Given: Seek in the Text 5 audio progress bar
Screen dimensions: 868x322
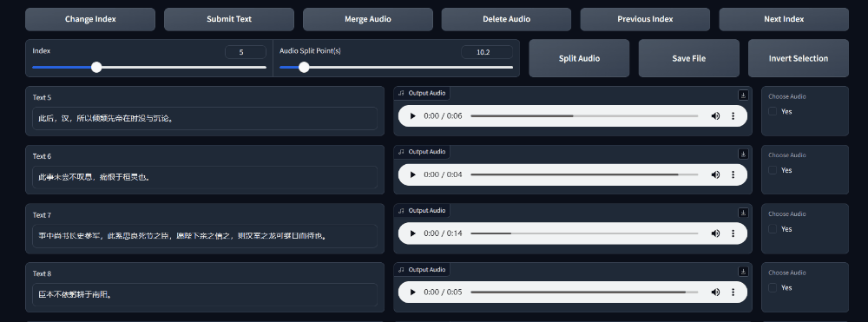Looking at the screenshot, I should (x=584, y=116).
